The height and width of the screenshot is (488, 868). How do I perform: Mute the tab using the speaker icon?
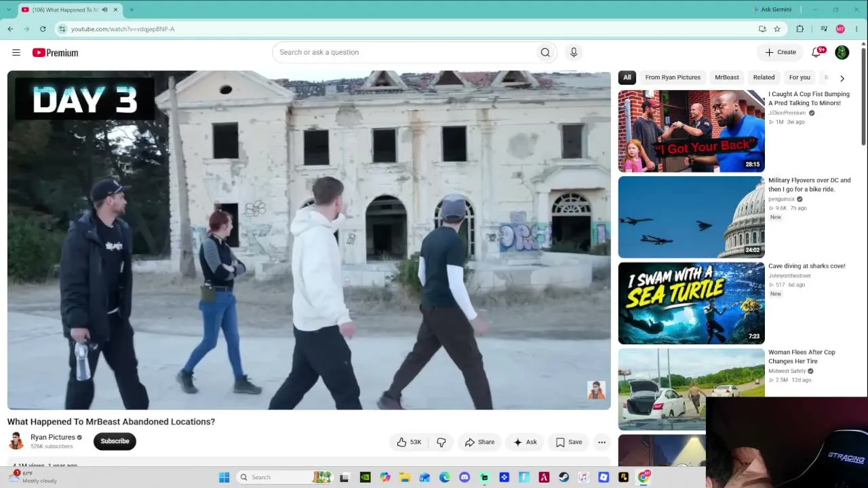coord(104,9)
